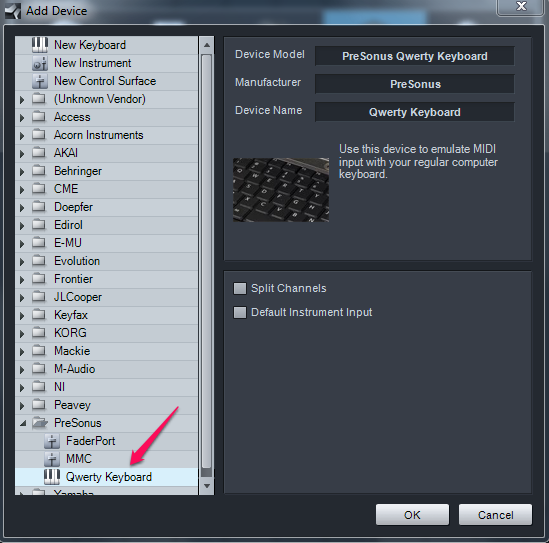Click the KORG folder icon
The image size is (549, 543).
[39, 333]
